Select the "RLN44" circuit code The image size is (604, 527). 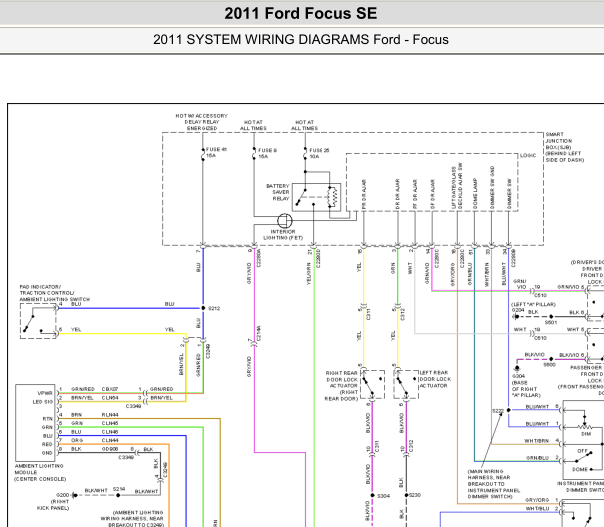(110, 415)
